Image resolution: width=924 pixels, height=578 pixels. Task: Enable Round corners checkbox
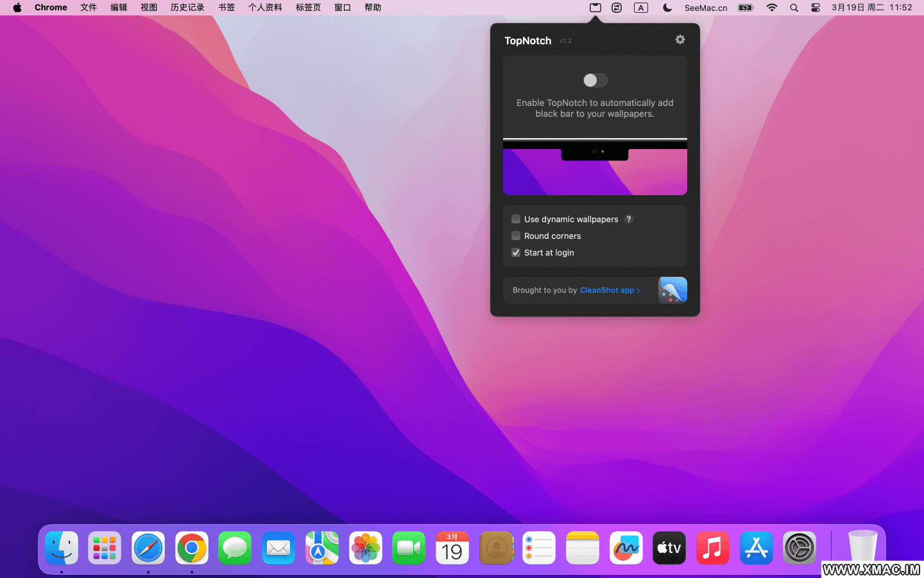[516, 236]
